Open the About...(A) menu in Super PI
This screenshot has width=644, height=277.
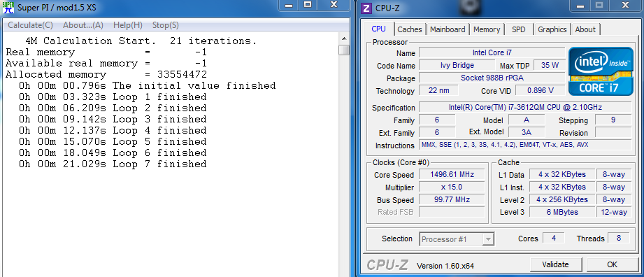tap(83, 25)
